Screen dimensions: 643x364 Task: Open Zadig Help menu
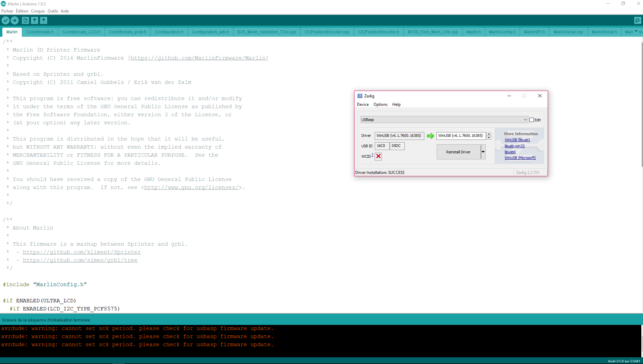pyautogui.click(x=396, y=104)
